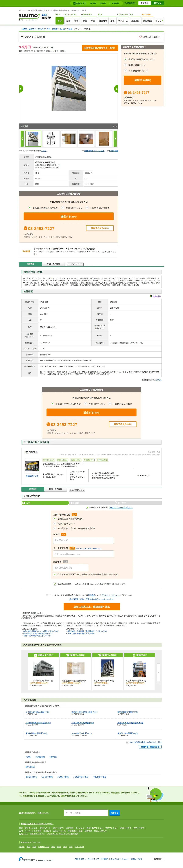183x868 pixels.
Task: Click the footer 検索する button
Action: coord(115,813)
